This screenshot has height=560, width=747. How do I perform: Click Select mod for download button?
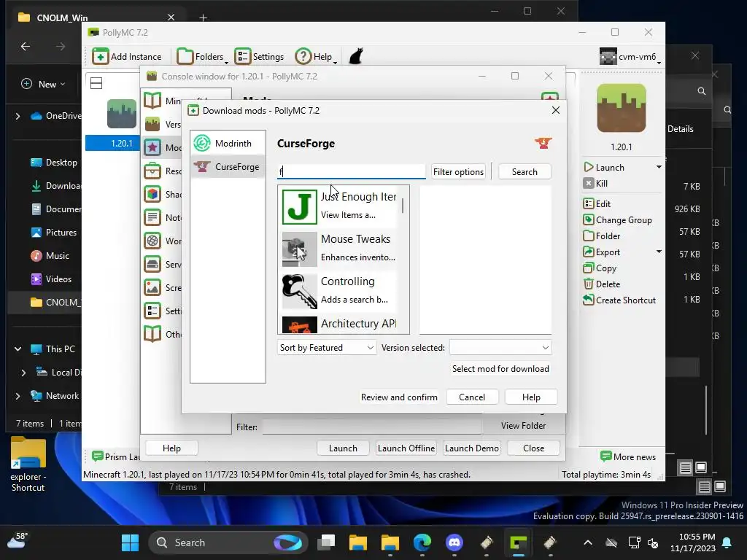click(x=500, y=368)
